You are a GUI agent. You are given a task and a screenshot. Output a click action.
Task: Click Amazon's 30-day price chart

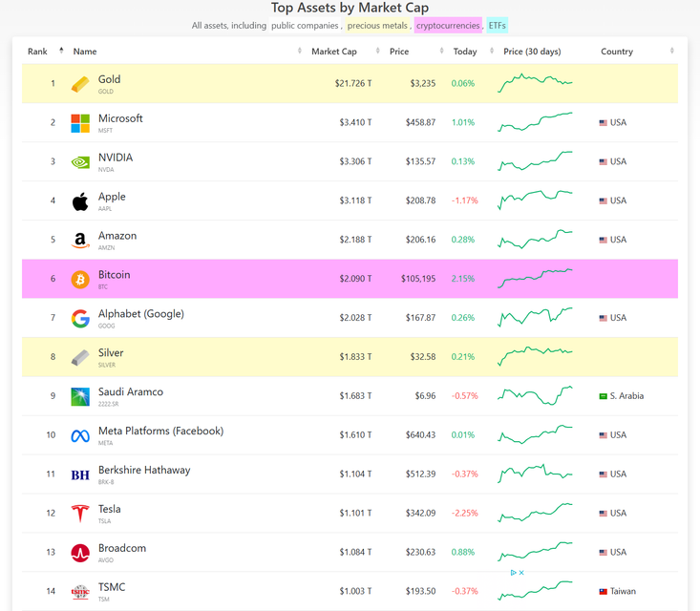click(x=535, y=239)
